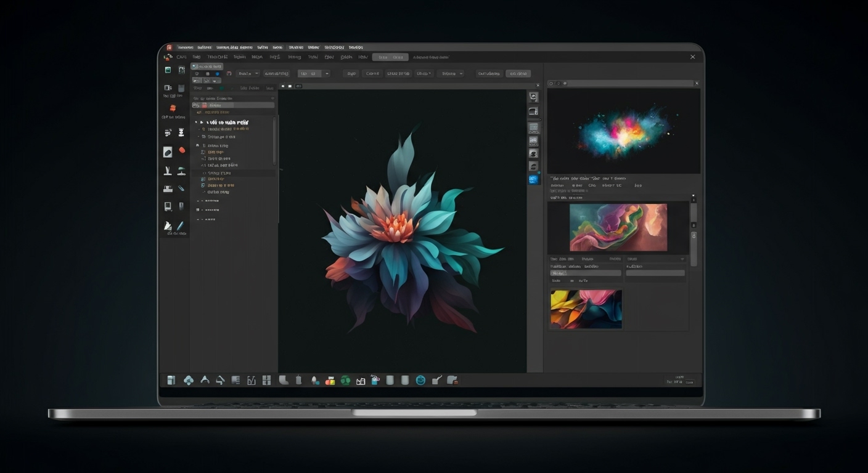This screenshot has height=473, width=868.
Task: Select the Brush tool near the toolbar bottom
Action: pos(167,227)
